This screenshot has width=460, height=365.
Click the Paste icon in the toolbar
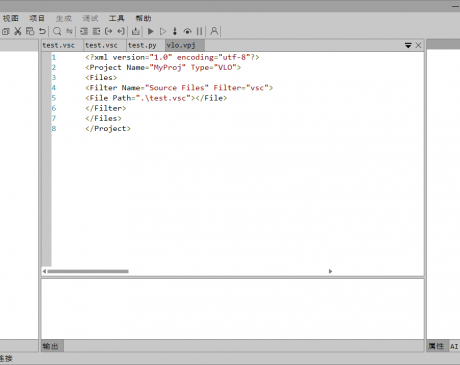(x=30, y=31)
